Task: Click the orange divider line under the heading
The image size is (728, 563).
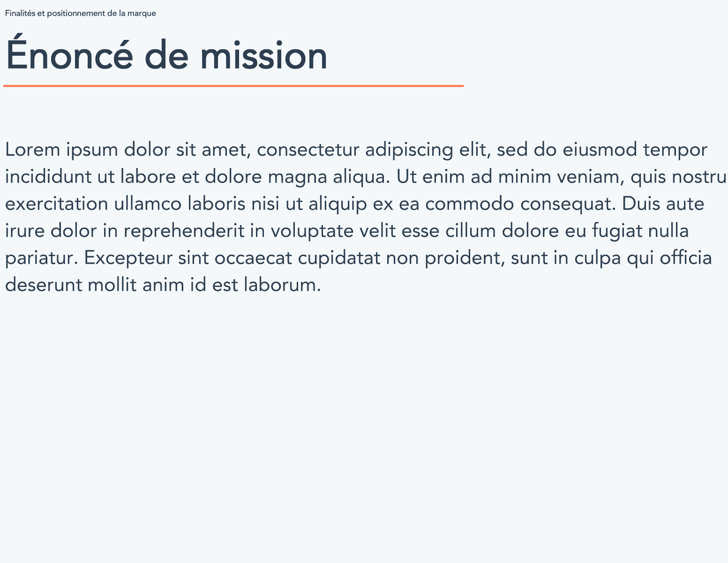Action: (233, 86)
